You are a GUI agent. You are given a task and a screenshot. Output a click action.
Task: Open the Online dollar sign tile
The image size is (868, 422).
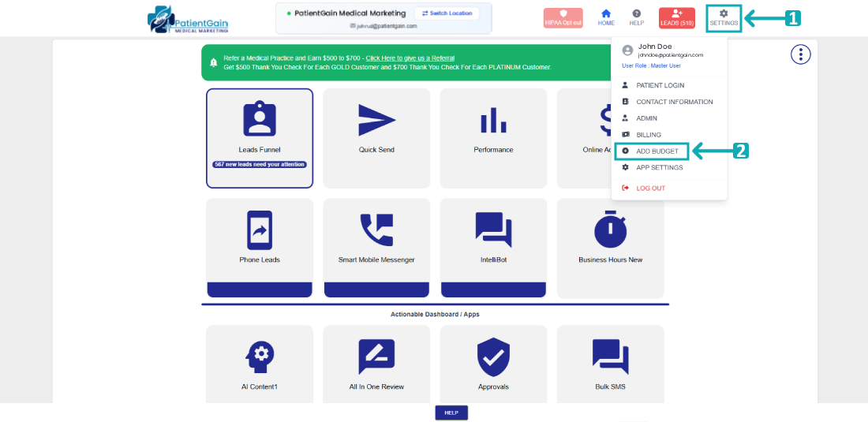click(x=583, y=138)
